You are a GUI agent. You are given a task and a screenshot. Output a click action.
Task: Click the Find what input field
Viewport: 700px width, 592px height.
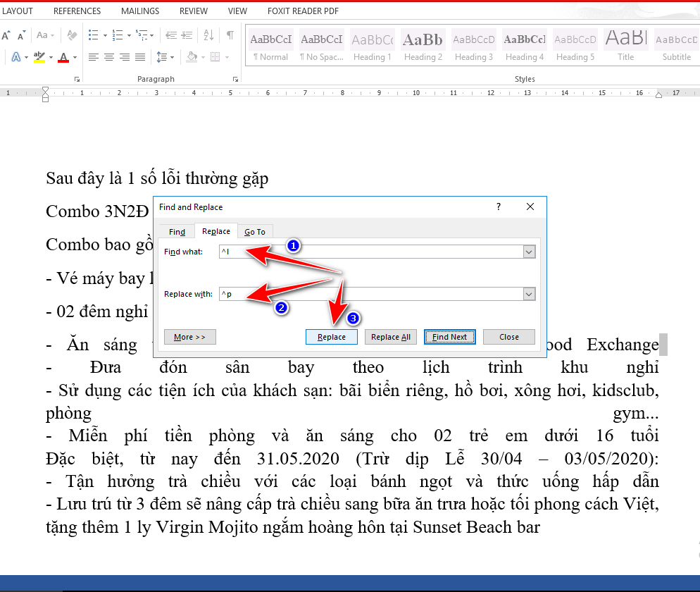(x=371, y=252)
